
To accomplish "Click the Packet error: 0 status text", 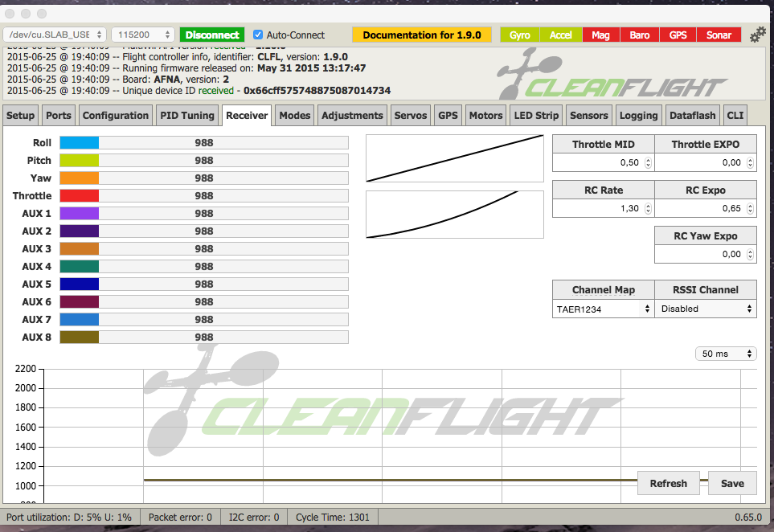I will click(180, 518).
